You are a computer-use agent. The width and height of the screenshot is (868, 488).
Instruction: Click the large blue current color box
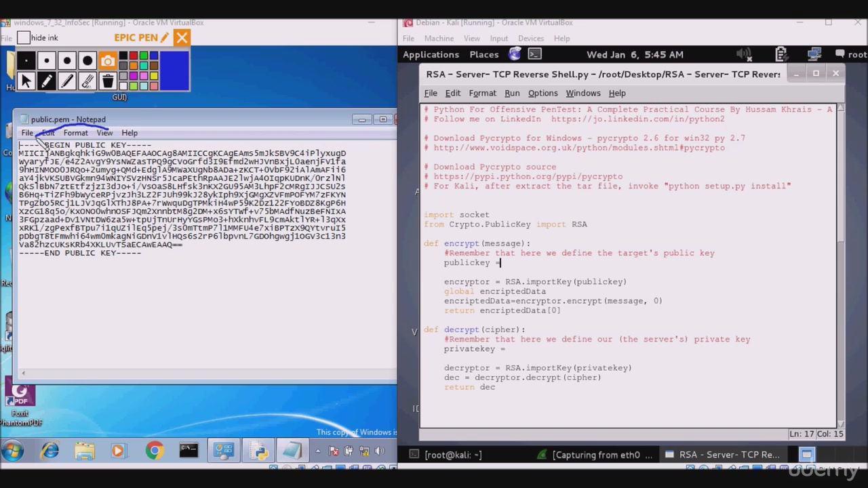point(174,71)
